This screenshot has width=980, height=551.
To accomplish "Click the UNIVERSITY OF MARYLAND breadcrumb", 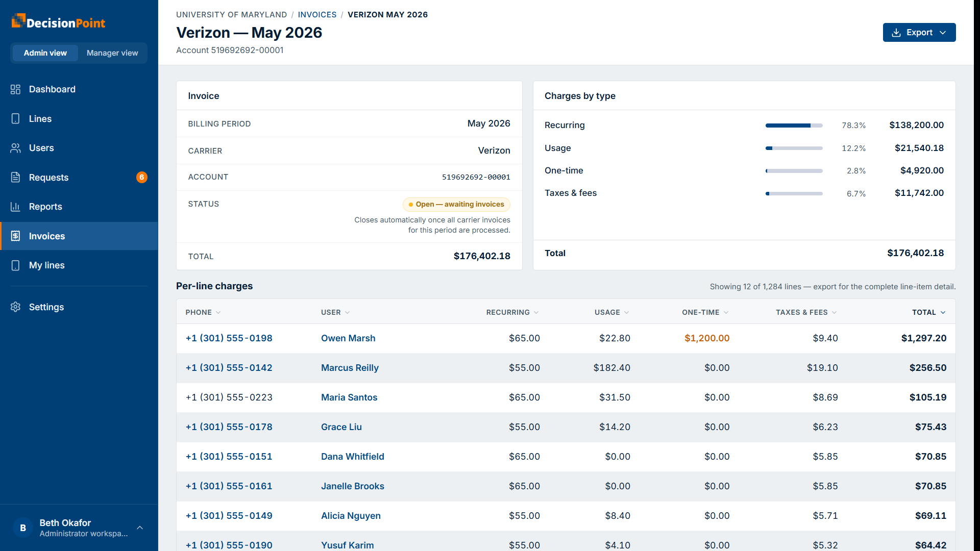I will coord(232,15).
